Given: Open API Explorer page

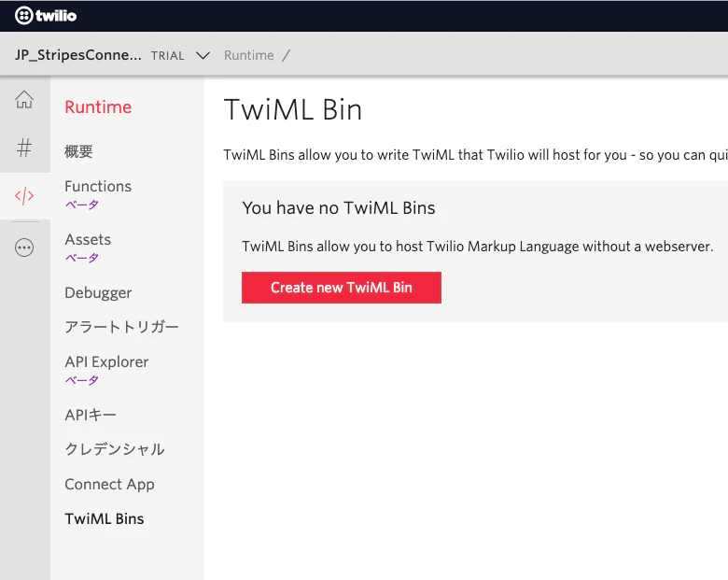Looking at the screenshot, I should (106, 362).
